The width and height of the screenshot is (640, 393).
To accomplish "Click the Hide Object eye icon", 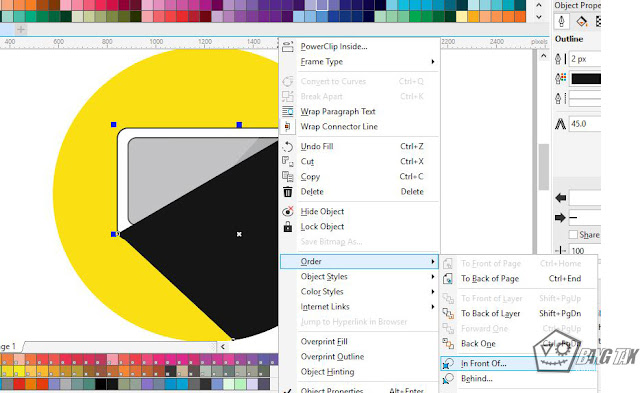I will click(x=288, y=211).
